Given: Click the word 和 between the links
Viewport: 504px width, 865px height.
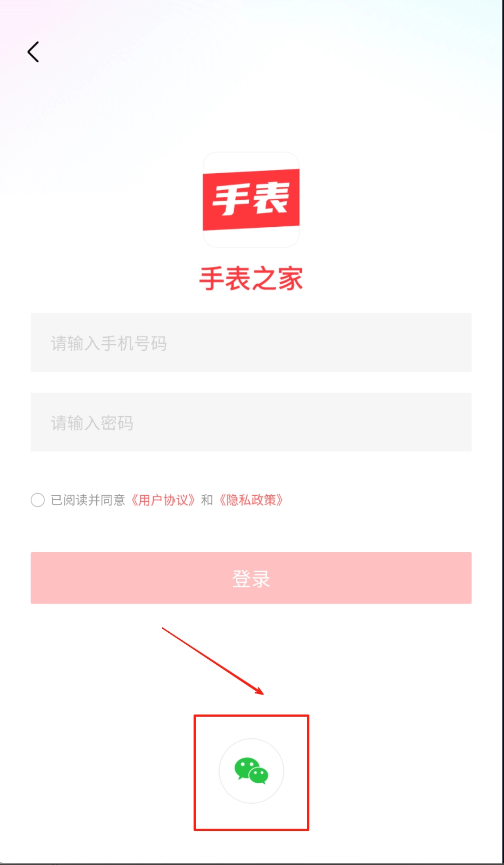Looking at the screenshot, I should pyautogui.click(x=207, y=500).
